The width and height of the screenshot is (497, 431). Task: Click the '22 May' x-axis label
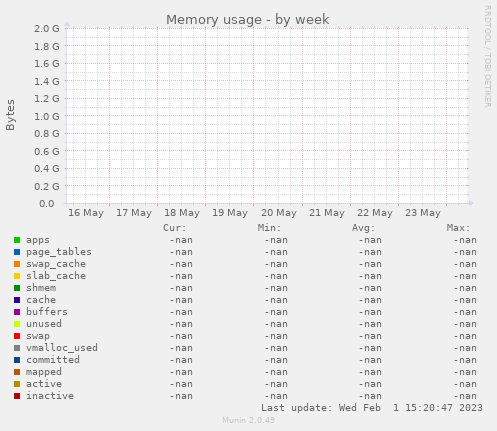click(375, 213)
